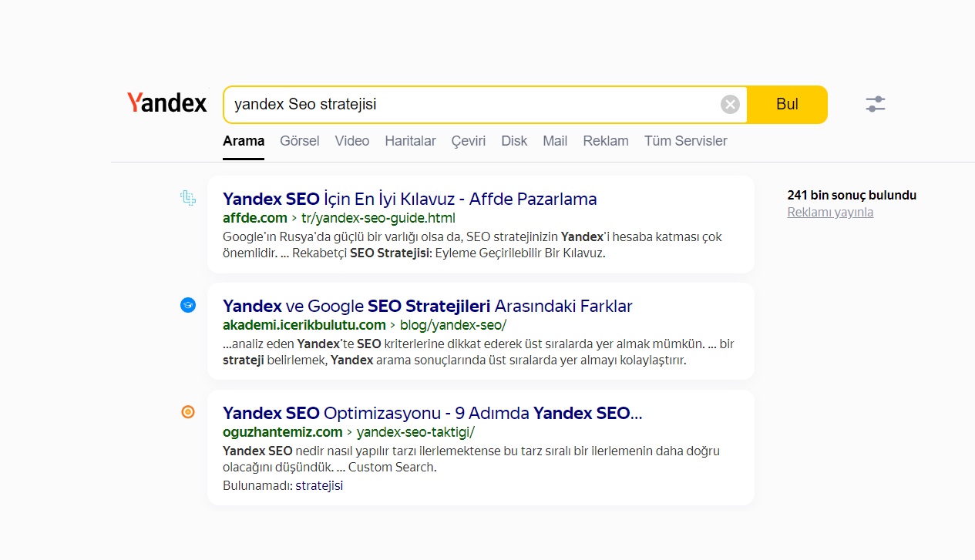
Task: Expand Tüm Servisler menu
Action: pyautogui.click(x=686, y=141)
